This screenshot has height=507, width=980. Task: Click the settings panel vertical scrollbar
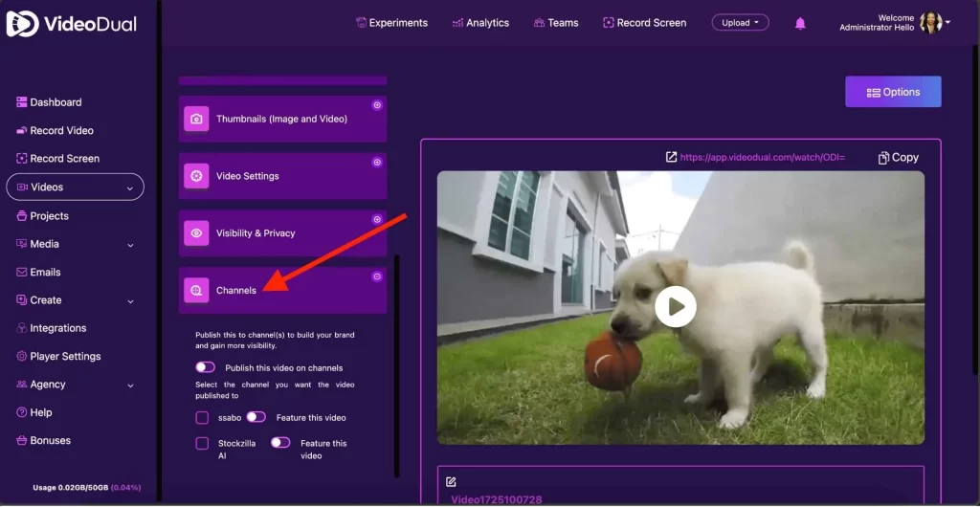click(x=396, y=364)
